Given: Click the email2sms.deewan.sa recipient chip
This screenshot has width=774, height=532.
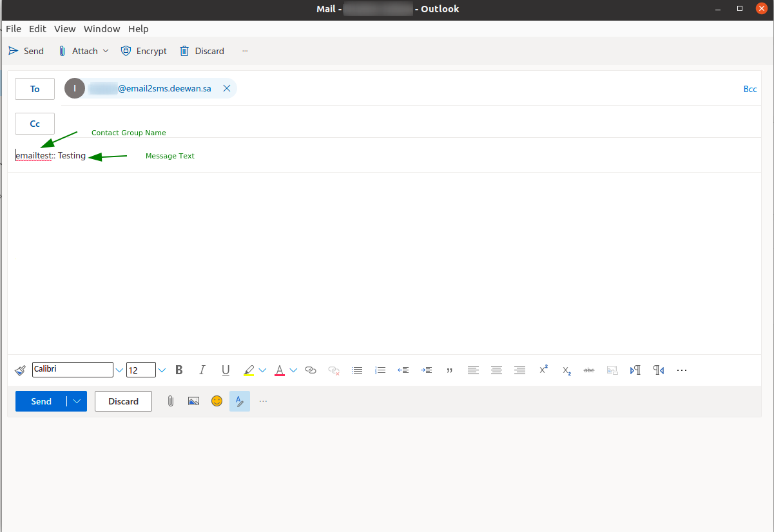Looking at the screenshot, I should click(151, 89).
